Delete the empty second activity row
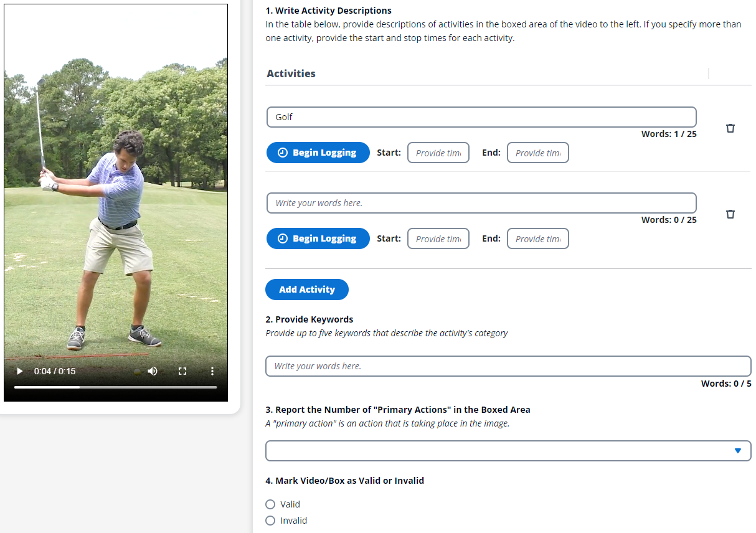Image resolution: width=756 pixels, height=533 pixels. [730, 214]
